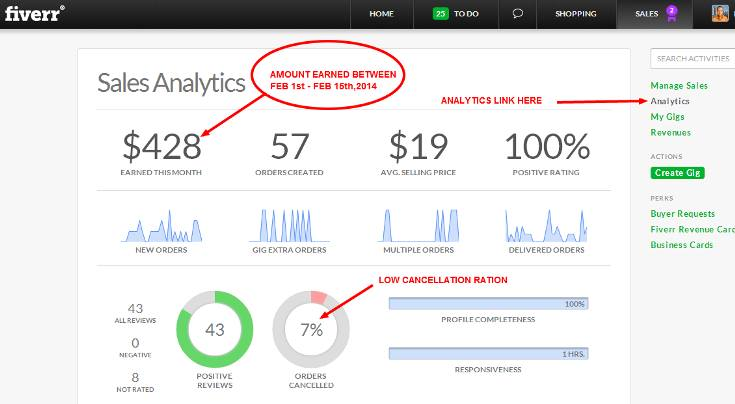The image size is (735, 404).
Task: Click the Fiverr logo
Action: [x=35, y=13]
